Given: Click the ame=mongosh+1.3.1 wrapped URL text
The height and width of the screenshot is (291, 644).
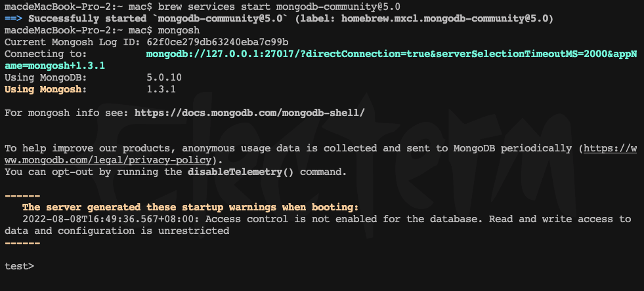Looking at the screenshot, I should (x=54, y=66).
